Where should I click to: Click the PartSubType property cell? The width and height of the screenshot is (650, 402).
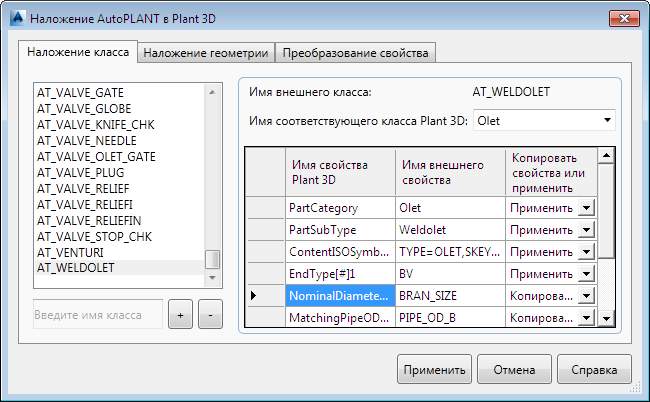340,230
